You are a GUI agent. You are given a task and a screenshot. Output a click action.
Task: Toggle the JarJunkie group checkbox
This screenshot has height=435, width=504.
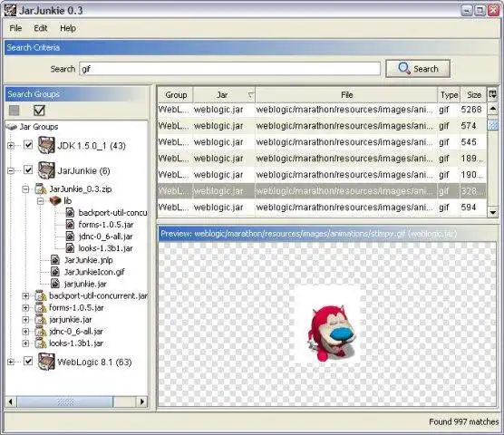(28, 169)
